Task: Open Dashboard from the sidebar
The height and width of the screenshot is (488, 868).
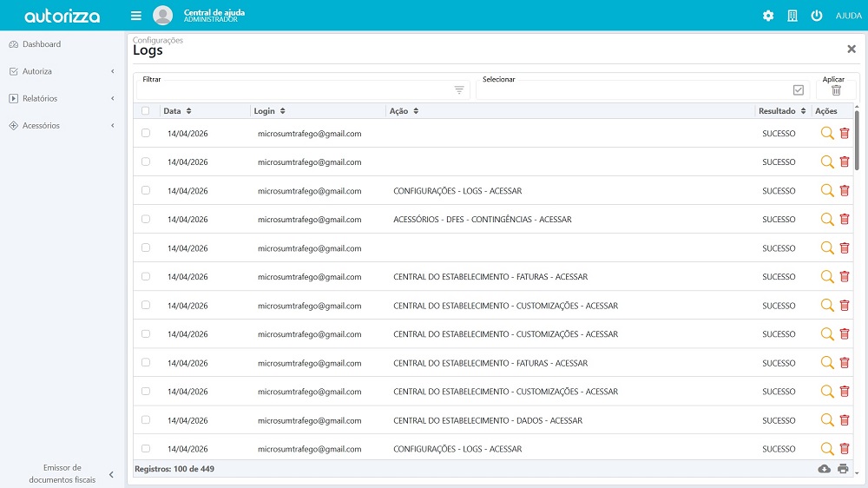Action: pyautogui.click(x=42, y=44)
